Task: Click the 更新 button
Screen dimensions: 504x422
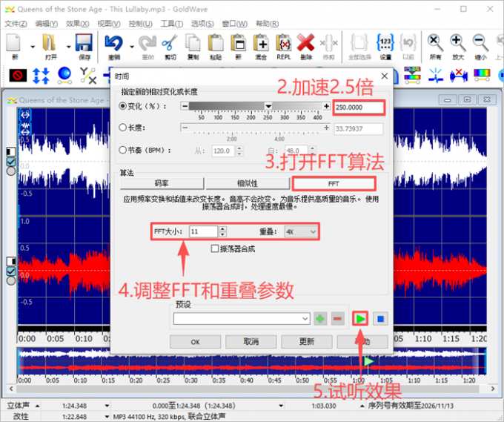Action: click(x=307, y=342)
